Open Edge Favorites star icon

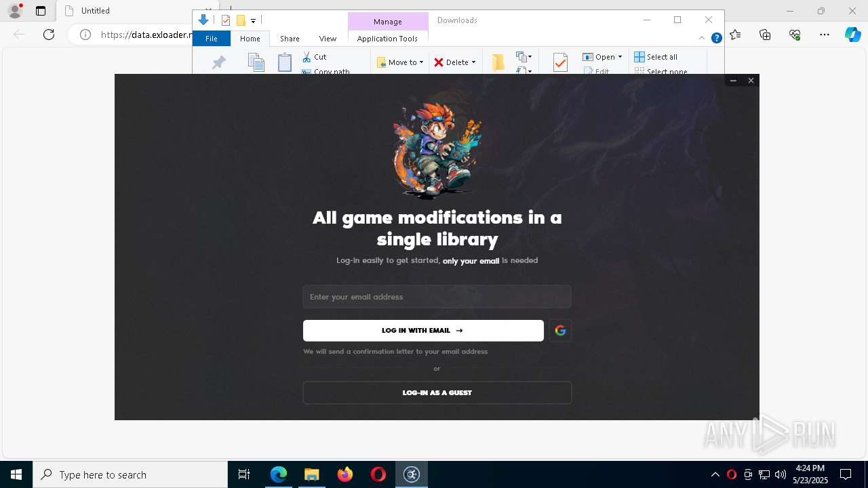(x=735, y=35)
